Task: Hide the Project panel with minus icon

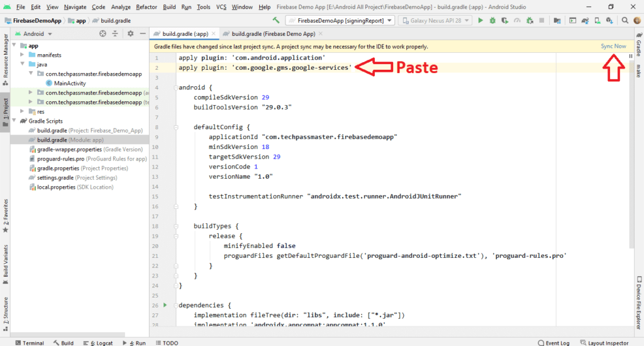Action: [143, 34]
